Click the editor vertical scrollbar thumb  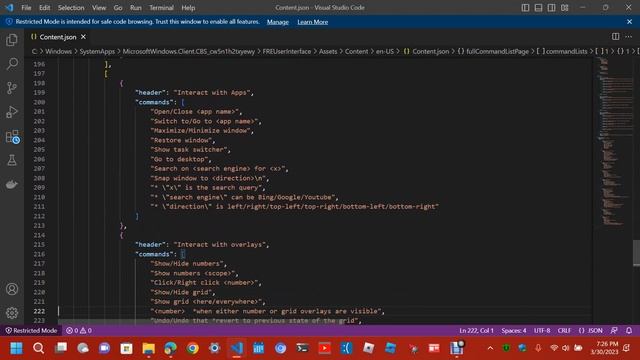click(636, 253)
